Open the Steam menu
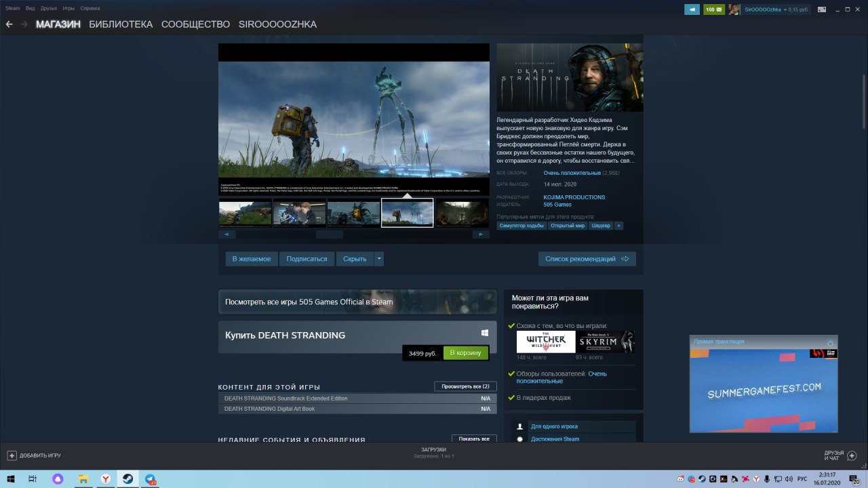 point(12,8)
